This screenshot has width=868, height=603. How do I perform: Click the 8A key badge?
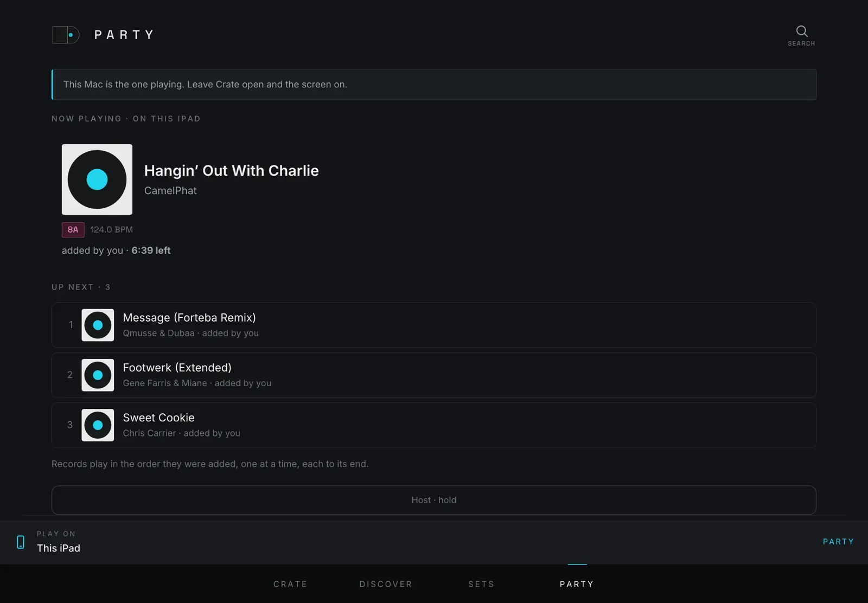pos(73,229)
